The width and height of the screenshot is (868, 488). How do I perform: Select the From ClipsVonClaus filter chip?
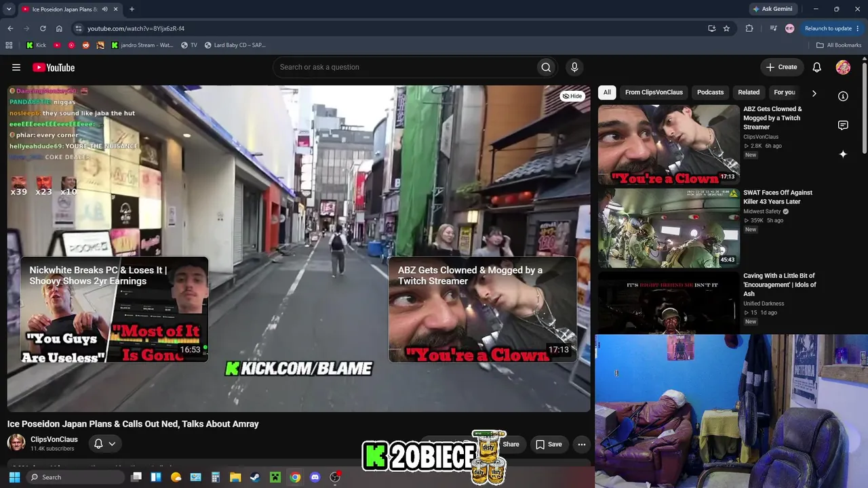click(654, 92)
